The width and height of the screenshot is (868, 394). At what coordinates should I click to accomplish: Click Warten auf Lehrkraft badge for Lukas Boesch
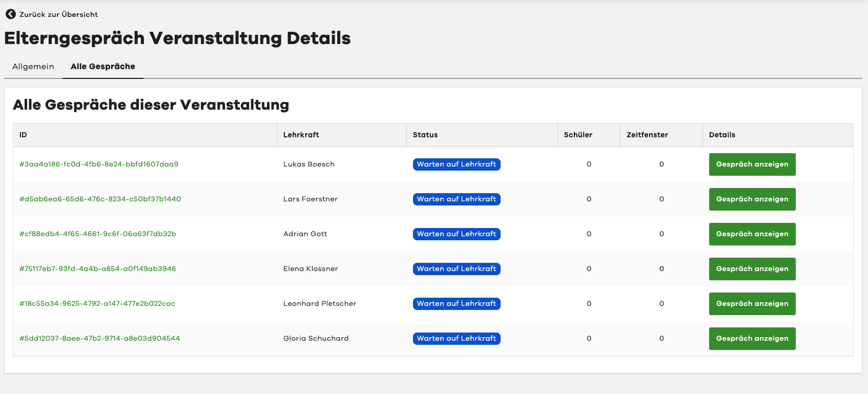(457, 164)
